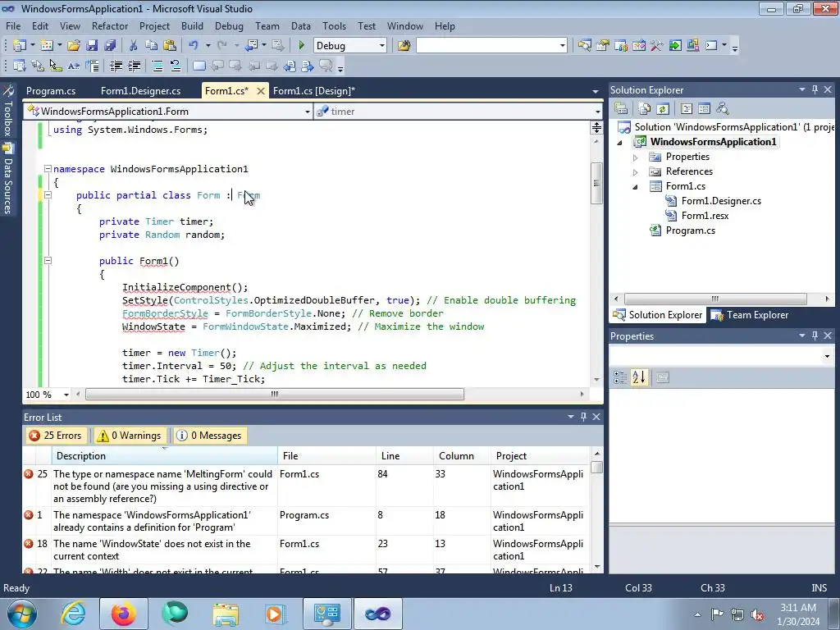Viewport: 840px width, 630px height.
Task: Collapse the Form1.cs node in Solution Explorer
Action: [636, 187]
